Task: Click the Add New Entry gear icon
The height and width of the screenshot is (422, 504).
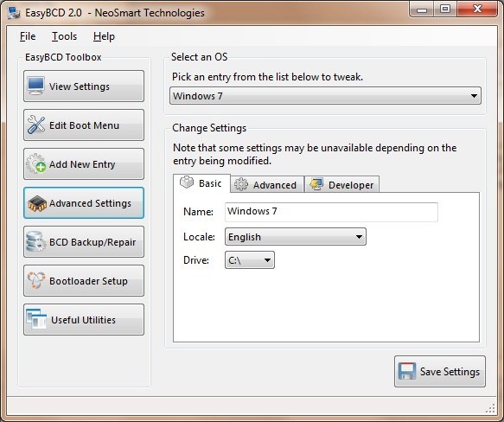Action: tap(35, 163)
